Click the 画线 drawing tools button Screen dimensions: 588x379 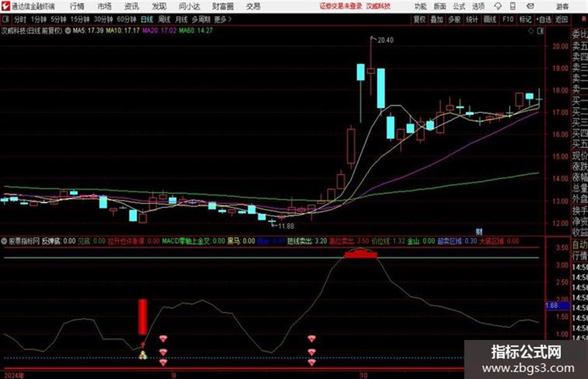click(x=490, y=19)
